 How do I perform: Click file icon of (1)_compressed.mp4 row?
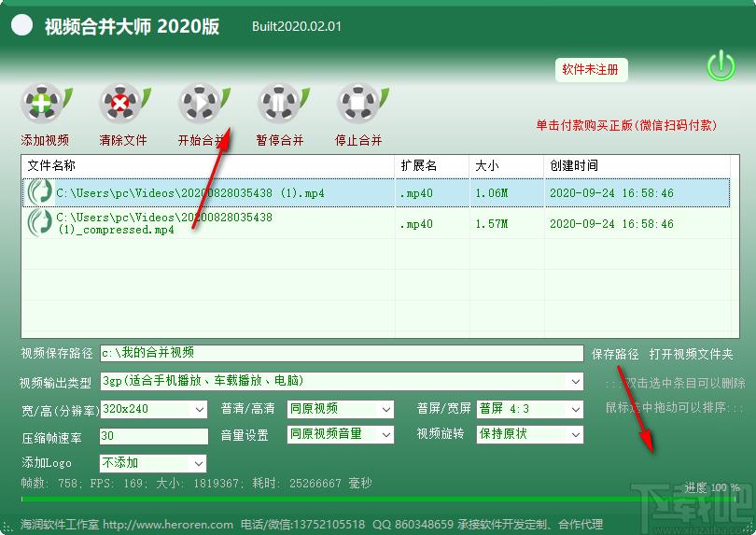pyautogui.click(x=39, y=223)
